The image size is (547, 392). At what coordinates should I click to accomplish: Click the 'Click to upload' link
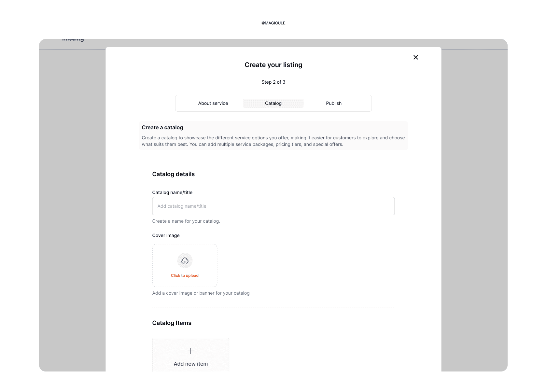pos(185,275)
